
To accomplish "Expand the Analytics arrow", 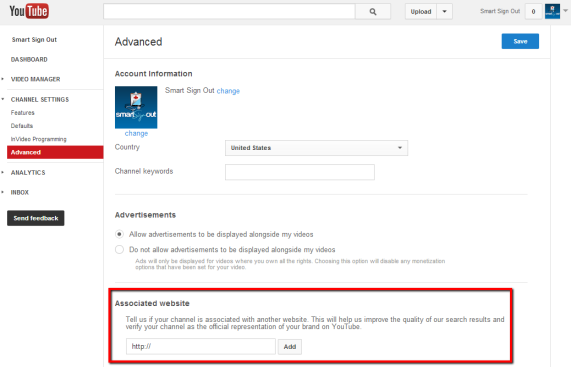I will tap(3, 172).
